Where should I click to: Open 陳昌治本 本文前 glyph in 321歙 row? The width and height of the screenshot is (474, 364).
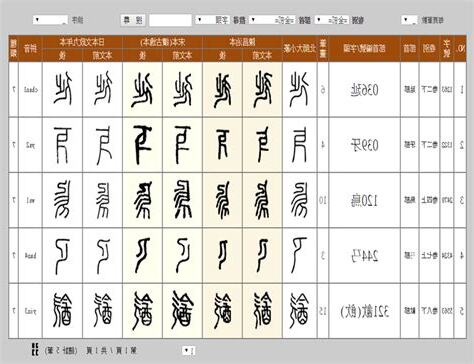(x=263, y=311)
